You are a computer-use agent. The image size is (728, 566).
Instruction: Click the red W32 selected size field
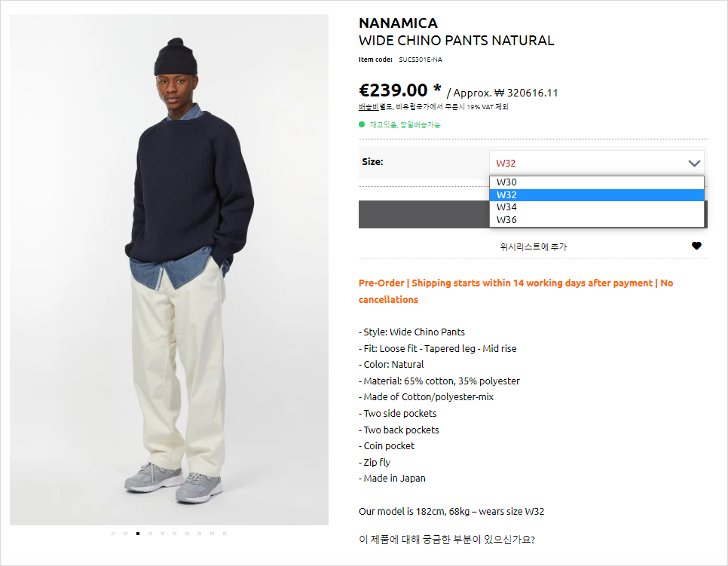pyautogui.click(x=597, y=163)
